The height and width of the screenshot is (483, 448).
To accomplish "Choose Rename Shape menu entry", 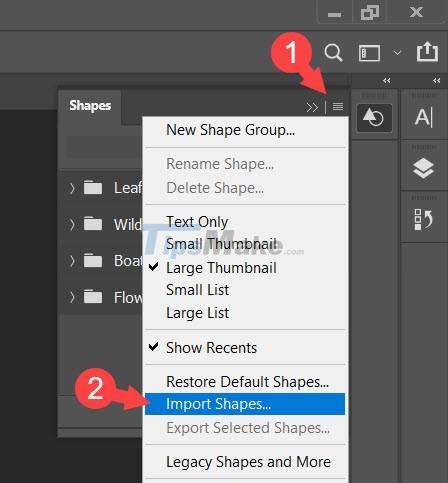I will (245, 164).
